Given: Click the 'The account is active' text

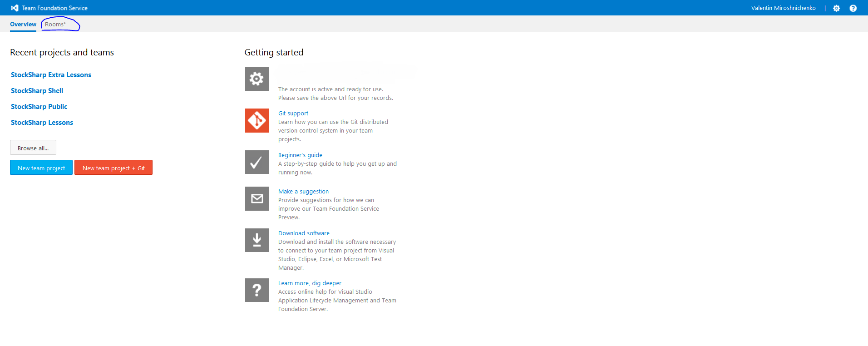Looking at the screenshot, I should 330,89.
